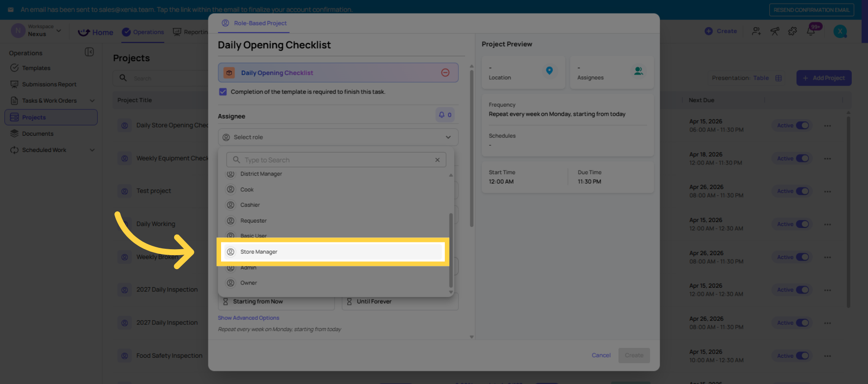Screen dimensions: 868x384
Task: Toggle Active switch for Daily Working project
Action: [802, 224]
